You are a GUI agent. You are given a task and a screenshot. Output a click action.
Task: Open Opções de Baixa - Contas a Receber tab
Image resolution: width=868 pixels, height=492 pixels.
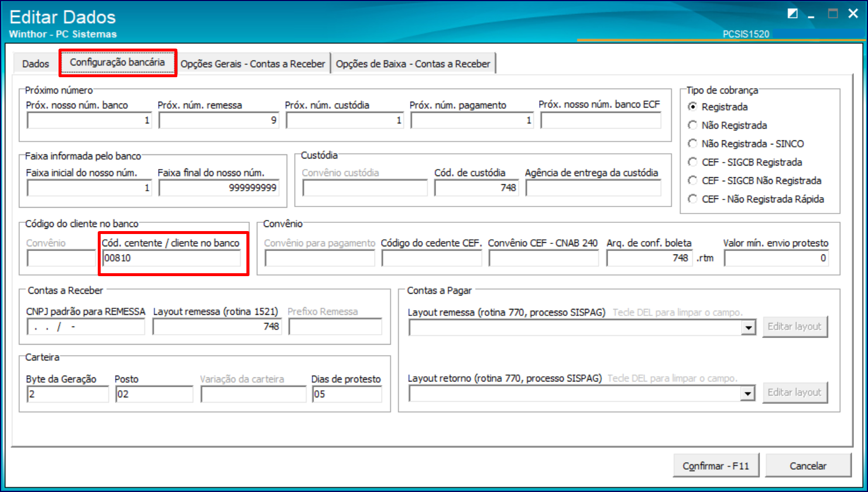[x=413, y=64]
